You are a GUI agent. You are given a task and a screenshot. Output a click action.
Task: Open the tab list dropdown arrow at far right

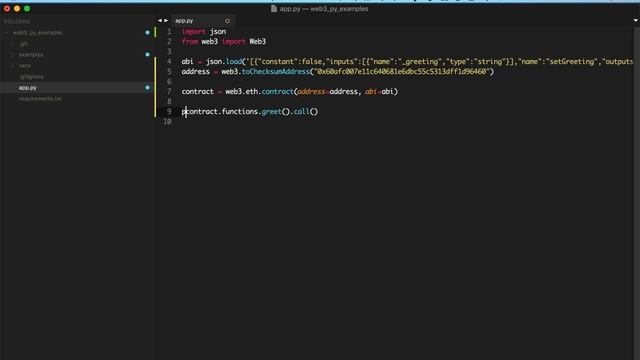tap(636, 20)
